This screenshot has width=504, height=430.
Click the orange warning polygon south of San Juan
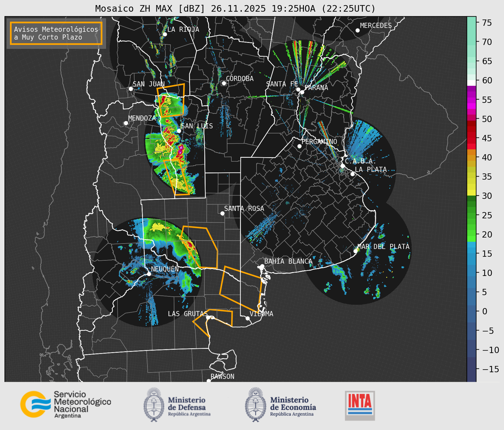coord(171,100)
